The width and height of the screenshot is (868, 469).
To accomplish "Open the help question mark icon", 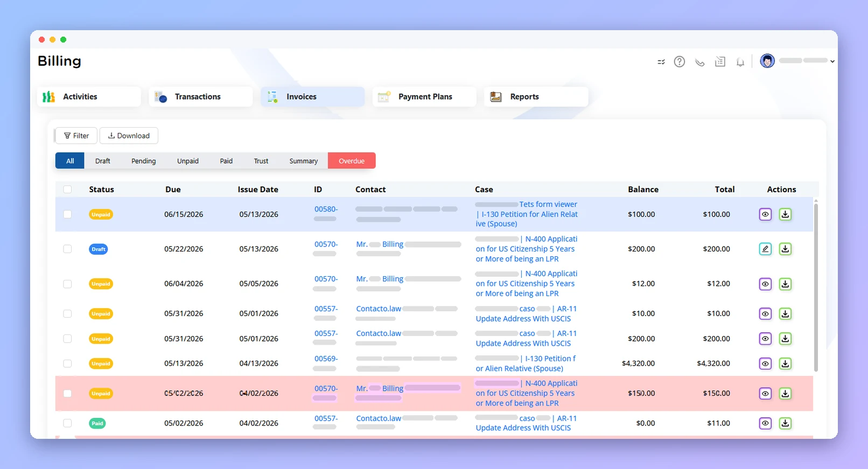I will 680,62.
